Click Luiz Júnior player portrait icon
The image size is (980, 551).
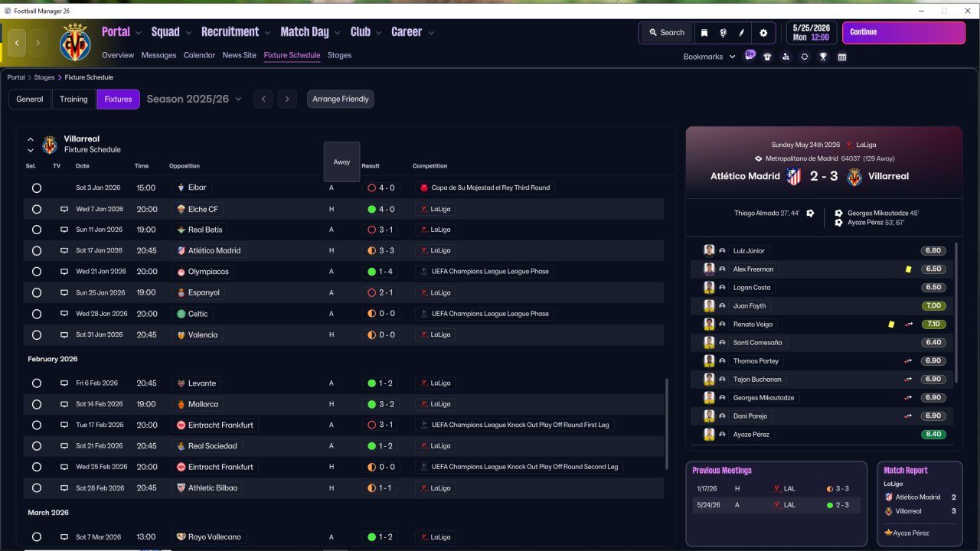[709, 251]
